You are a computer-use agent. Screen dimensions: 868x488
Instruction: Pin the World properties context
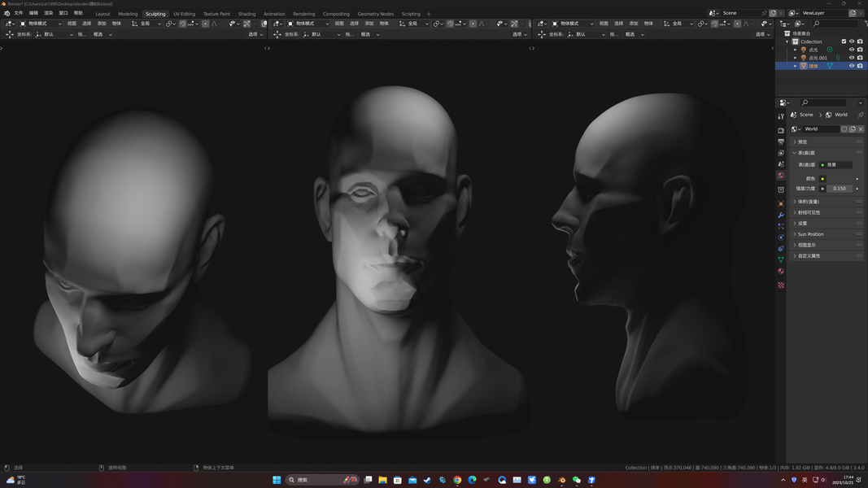[x=860, y=115]
